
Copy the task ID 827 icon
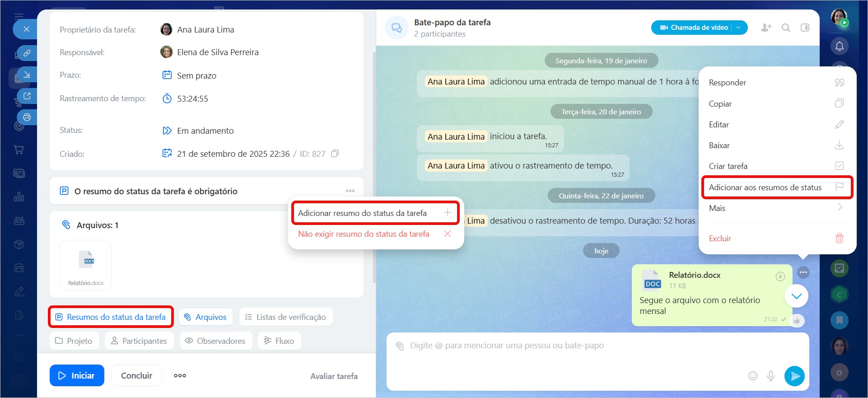(x=335, y=154)
